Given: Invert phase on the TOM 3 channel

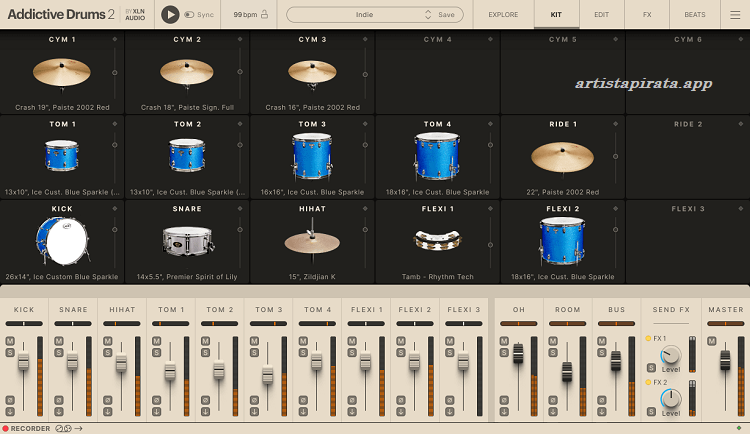Looking at the screenshot, I should [x=254, y=400].
